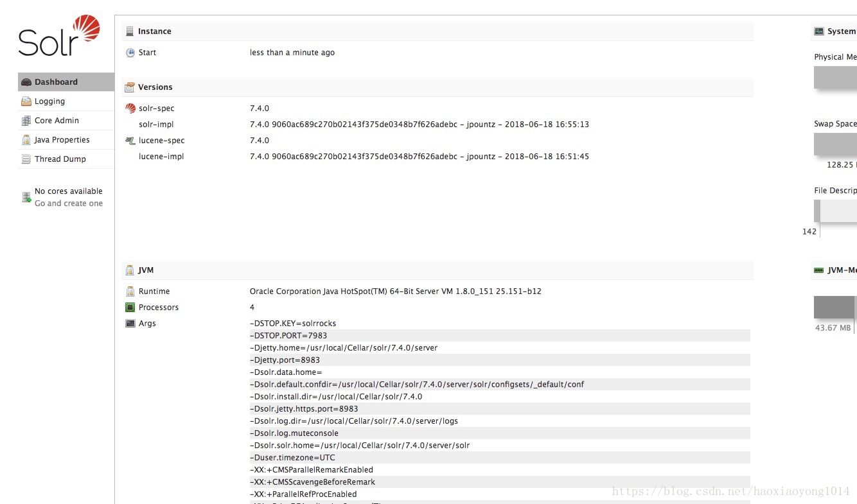Click the lucene-impl version string

coord(420,157)
